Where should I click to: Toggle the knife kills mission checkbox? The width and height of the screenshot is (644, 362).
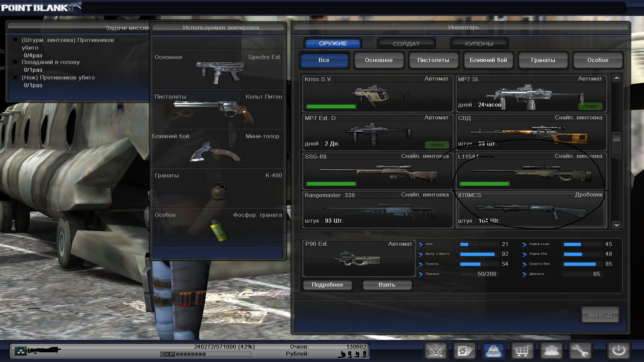click(x=15, y=77)
